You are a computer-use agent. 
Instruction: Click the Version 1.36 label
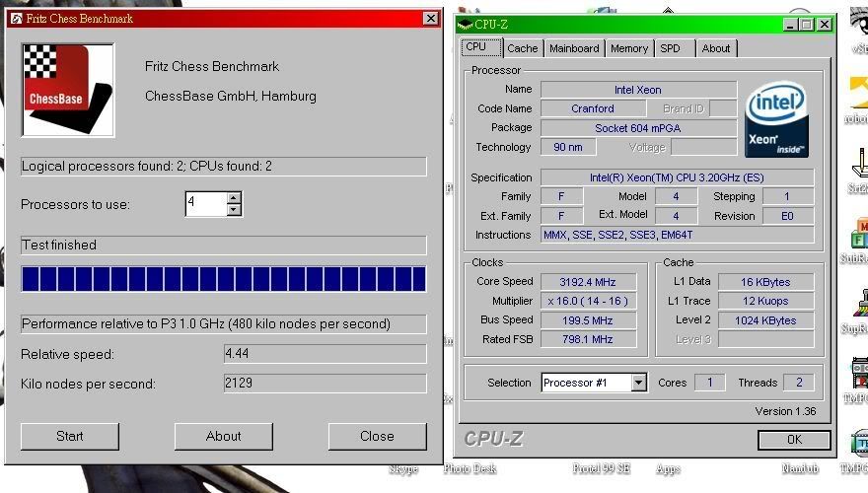(x=785, y=411)
